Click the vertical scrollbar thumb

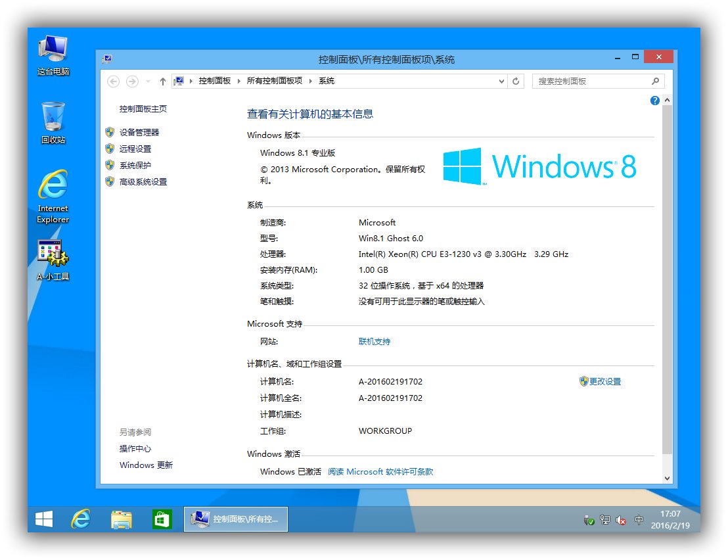(667, 279)
